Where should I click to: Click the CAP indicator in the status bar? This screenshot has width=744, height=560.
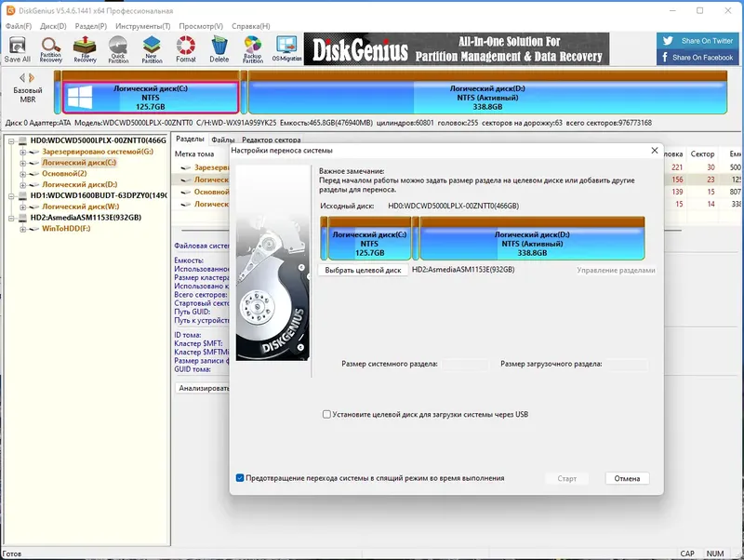pos(687,553)
